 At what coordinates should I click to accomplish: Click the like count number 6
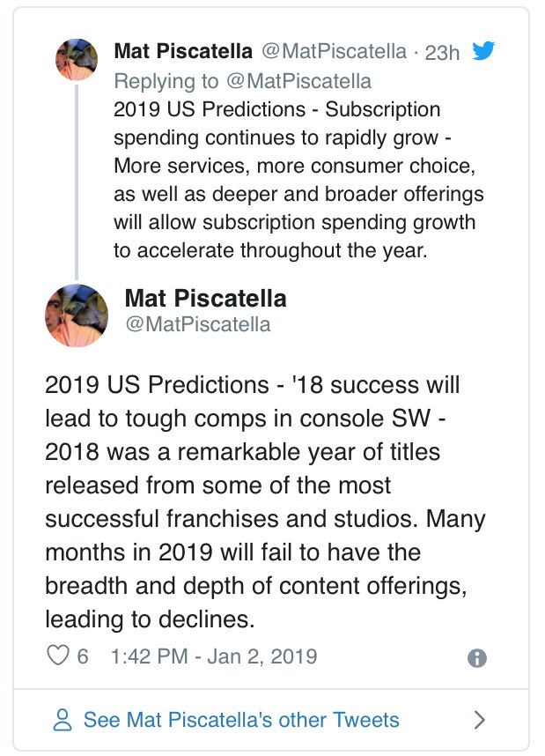[x=83, y=656]
